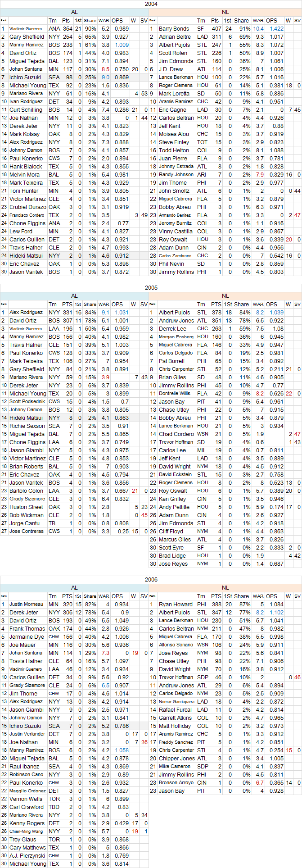This screenshot has width=302, height=868.
Task: Click the Alfonso Soriano cell
Action: pos(176,645)
